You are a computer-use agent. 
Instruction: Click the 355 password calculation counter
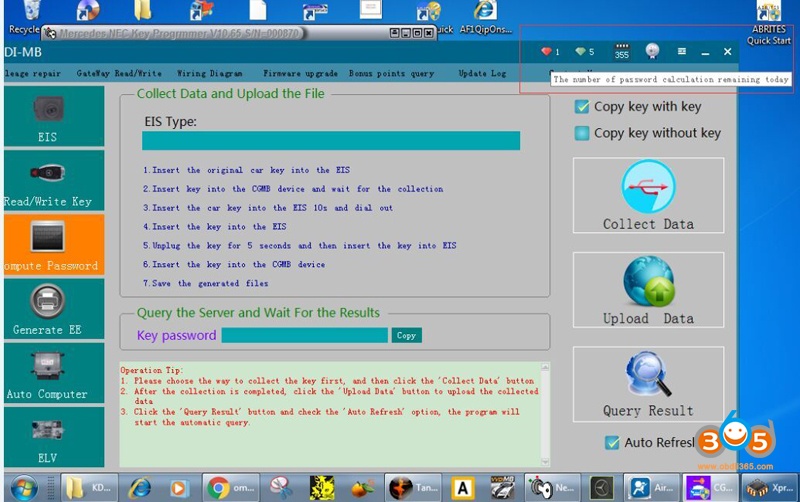click(621, 52)
